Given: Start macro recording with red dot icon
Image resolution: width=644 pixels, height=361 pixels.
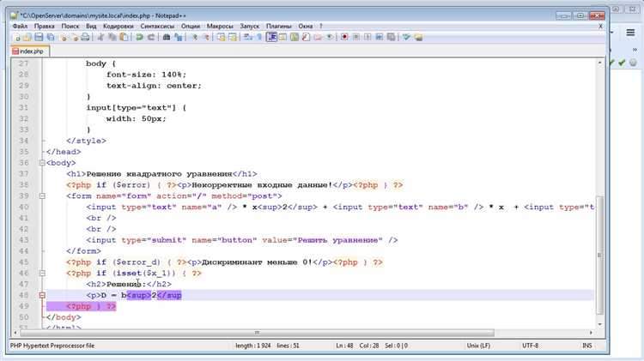Looking at the screenshot, I should [344, 38].
